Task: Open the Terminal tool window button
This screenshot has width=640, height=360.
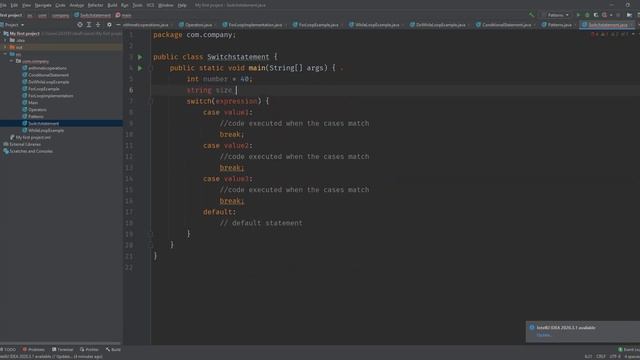Action: [62, 350]
